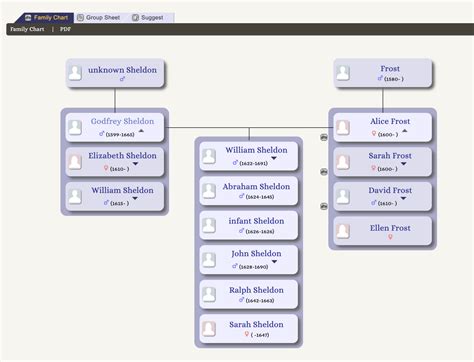Open the Abraham Sheldon name link
The image size is (474, 362).
click(256, 187)
